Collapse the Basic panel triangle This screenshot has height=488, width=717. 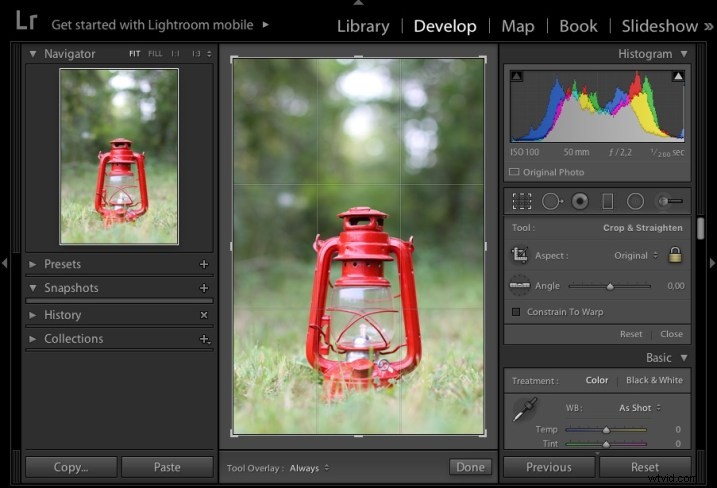(684, 358)
